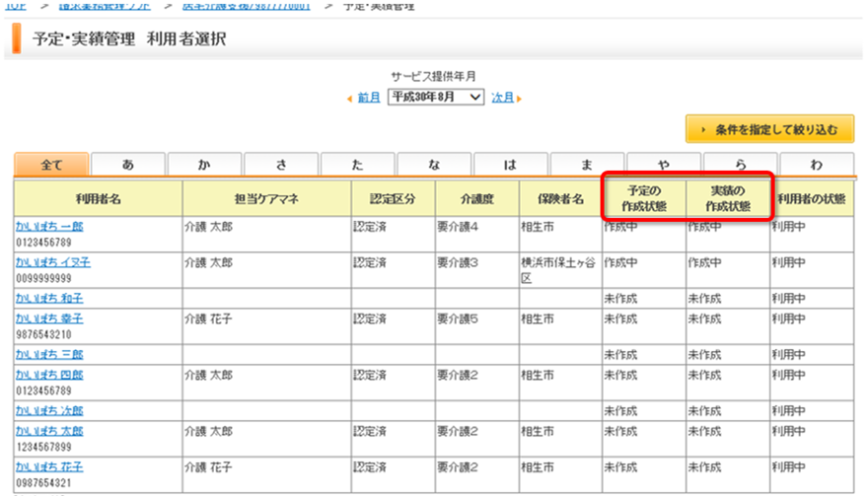Click the 利用者の状態 column header
868x496 pixels.
(812, 199)
